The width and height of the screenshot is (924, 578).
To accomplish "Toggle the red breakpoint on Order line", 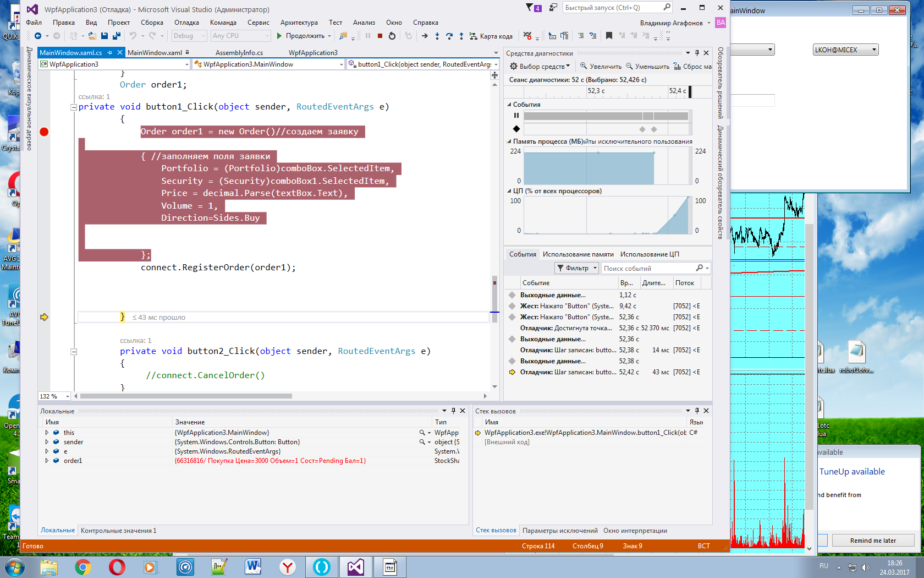I will pyautogui.click(x=44, y=132).
